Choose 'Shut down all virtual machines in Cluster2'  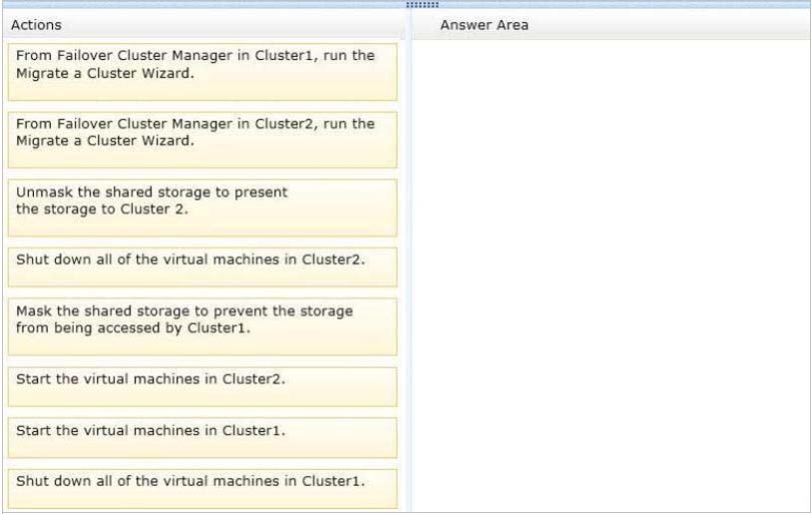203,266
